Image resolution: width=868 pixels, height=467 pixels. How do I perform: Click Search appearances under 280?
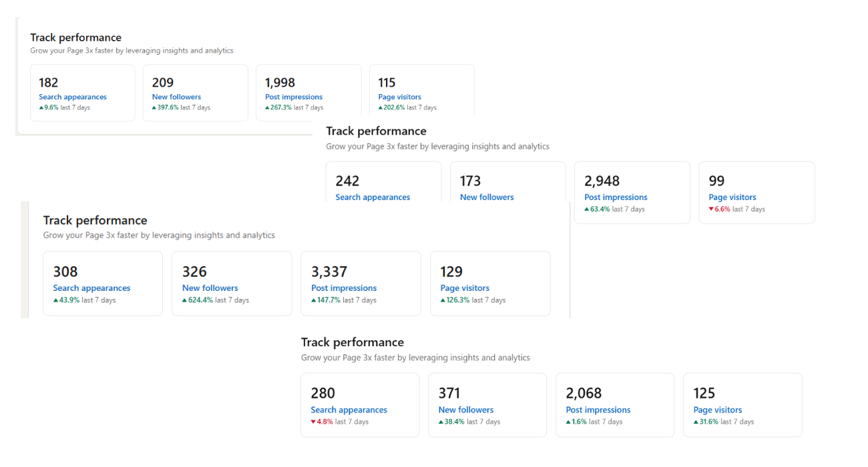pyautogui.click(x=349, y=410)
